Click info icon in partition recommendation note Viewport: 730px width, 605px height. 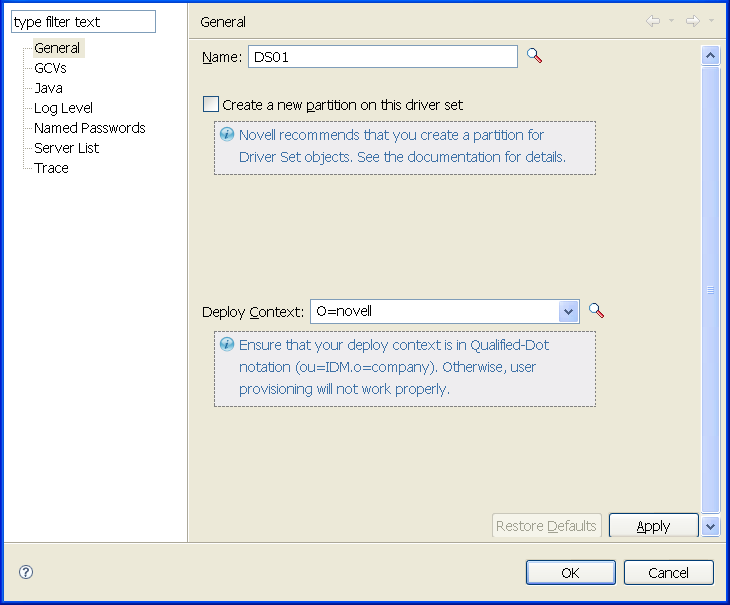tap(227, 134)
